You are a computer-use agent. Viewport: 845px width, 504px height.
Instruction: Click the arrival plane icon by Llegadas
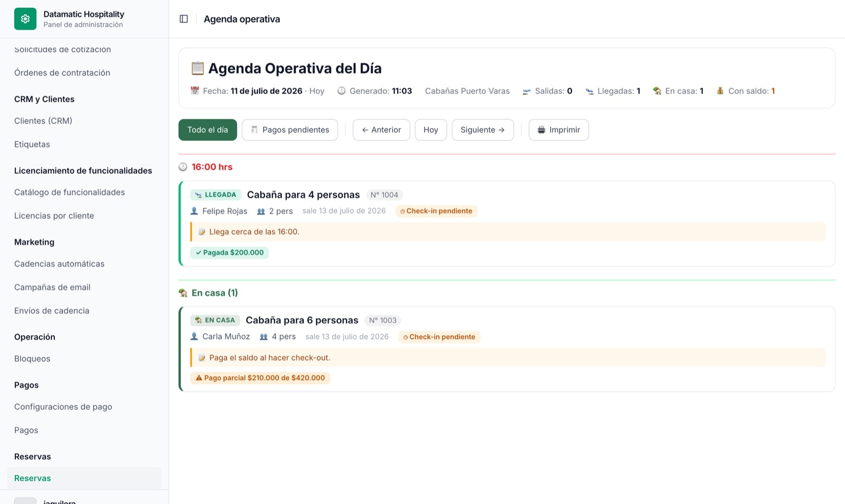(589, 91)
